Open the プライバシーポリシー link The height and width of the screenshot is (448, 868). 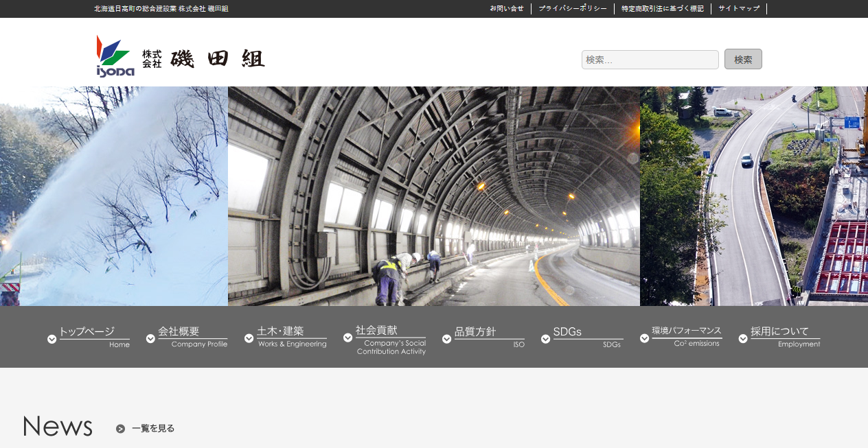pyautogui.click(x=573, y=8)
